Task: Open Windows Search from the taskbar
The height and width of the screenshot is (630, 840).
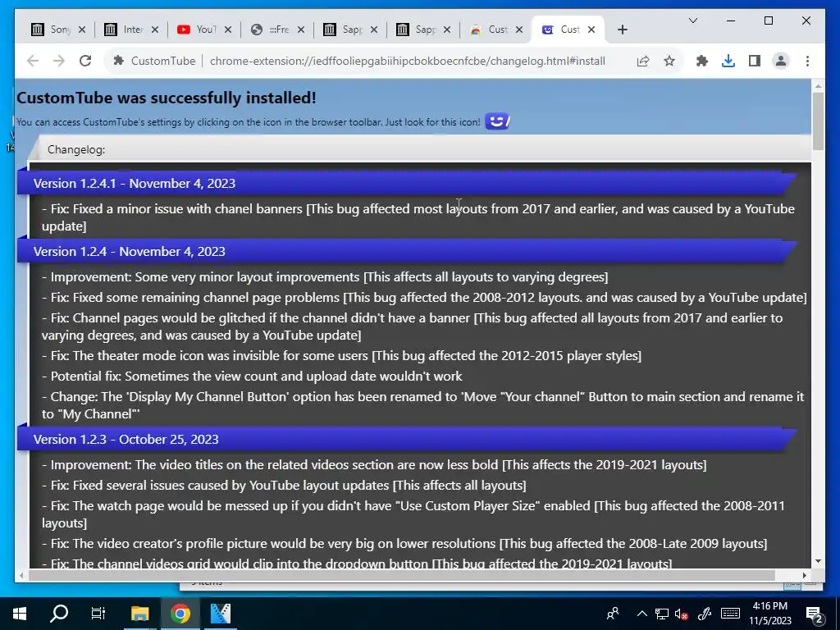Action: click(59, 614)
